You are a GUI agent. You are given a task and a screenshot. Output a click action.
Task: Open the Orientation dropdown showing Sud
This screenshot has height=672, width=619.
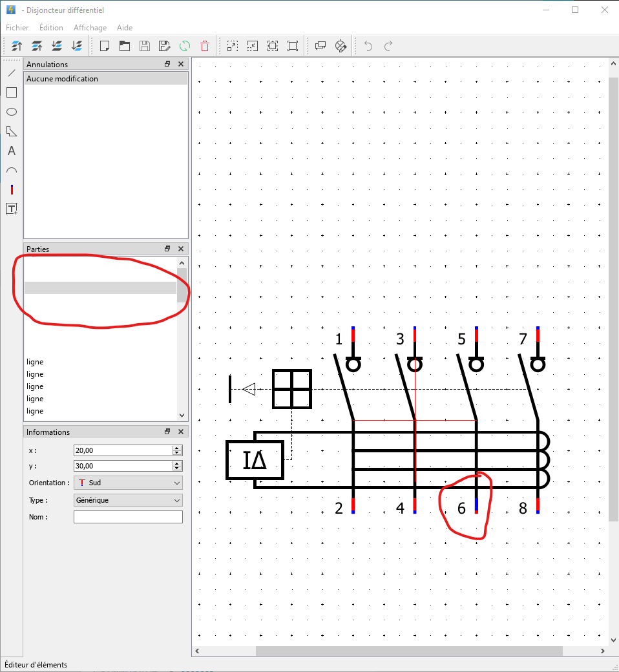click(128, 483)
